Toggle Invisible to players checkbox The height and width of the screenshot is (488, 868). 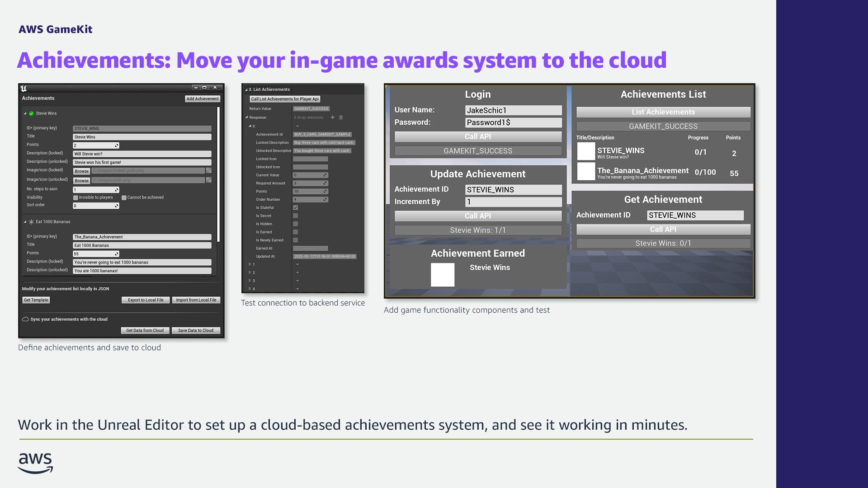(x=75, y=197)
